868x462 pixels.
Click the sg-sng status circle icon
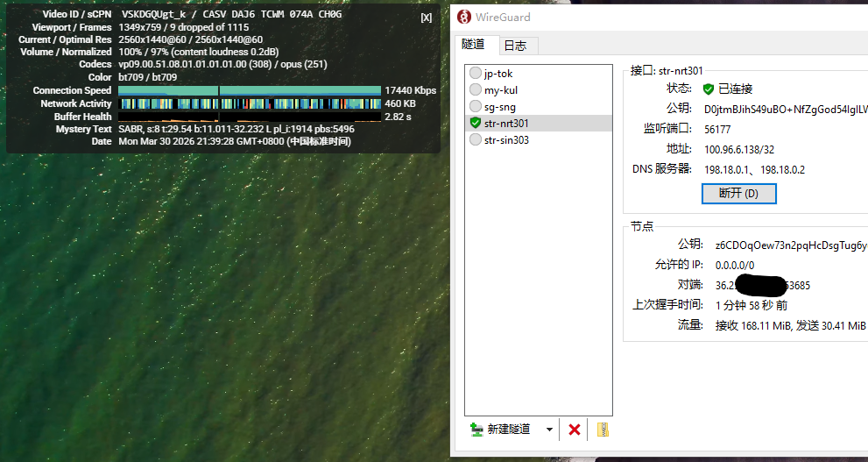click(x=475, y=106)
